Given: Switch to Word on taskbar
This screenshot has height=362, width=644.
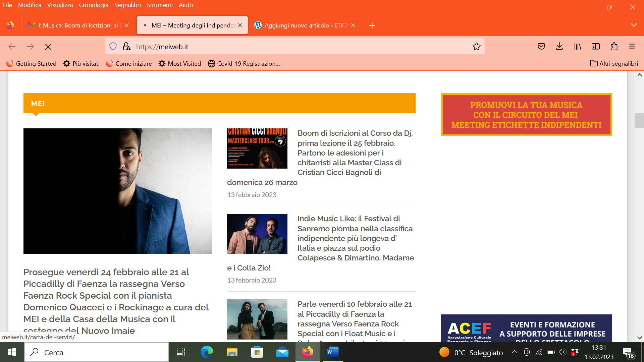Looking at the screenshot, I should [x=333, y=352].
